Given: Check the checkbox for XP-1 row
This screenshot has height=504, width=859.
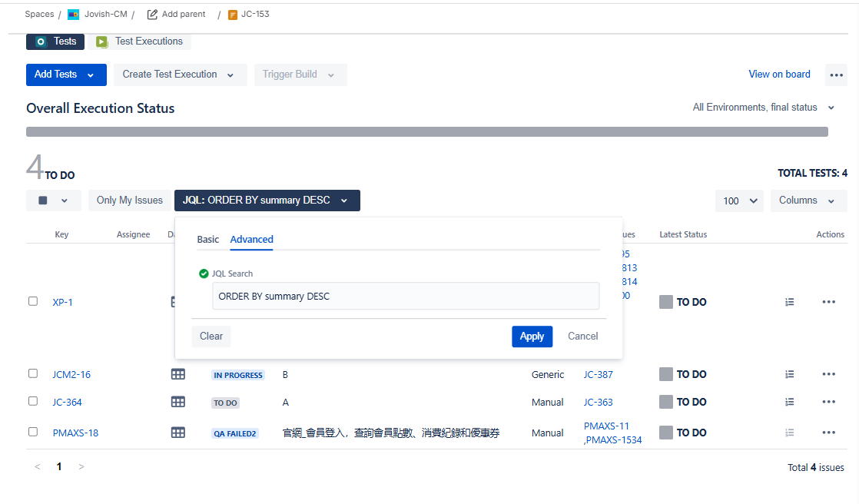Looking at the screenshot, I should (33, 301).
